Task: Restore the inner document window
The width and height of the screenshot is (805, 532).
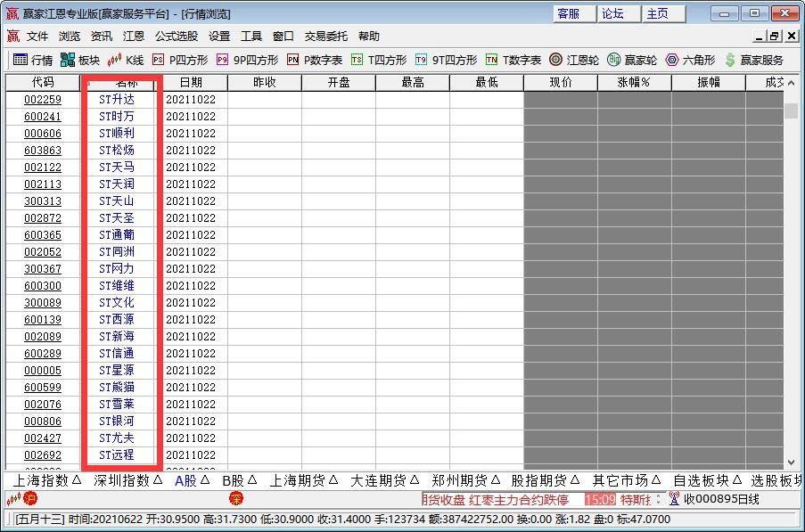Action: pos(774,36)
